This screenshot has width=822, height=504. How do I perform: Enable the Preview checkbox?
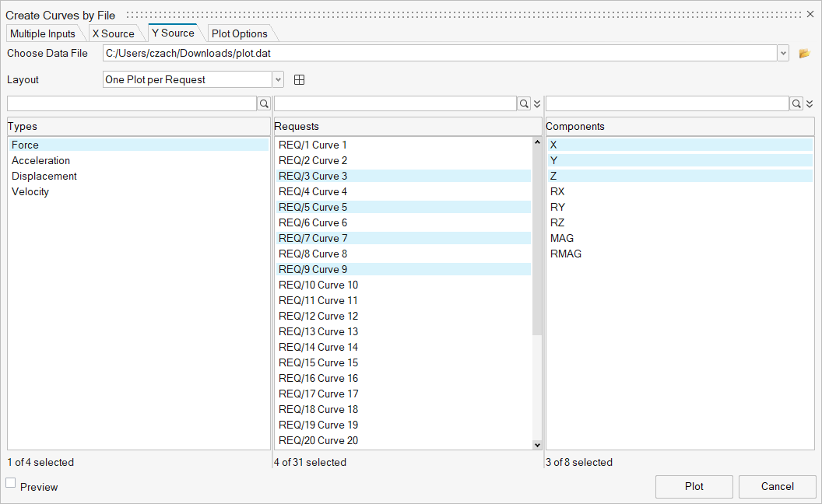pyautogui.click(x=11, y=483)
